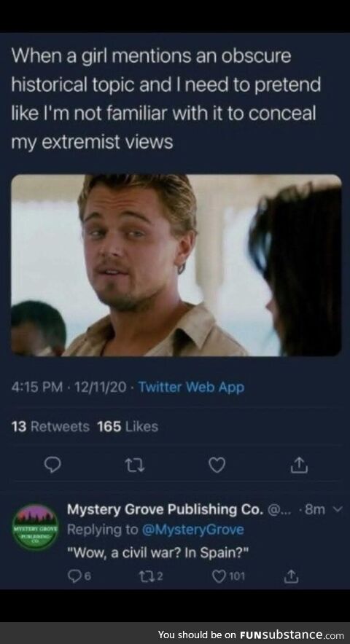Open the tweet's attached image
This screenshot has height=644, width=350.
176,265
